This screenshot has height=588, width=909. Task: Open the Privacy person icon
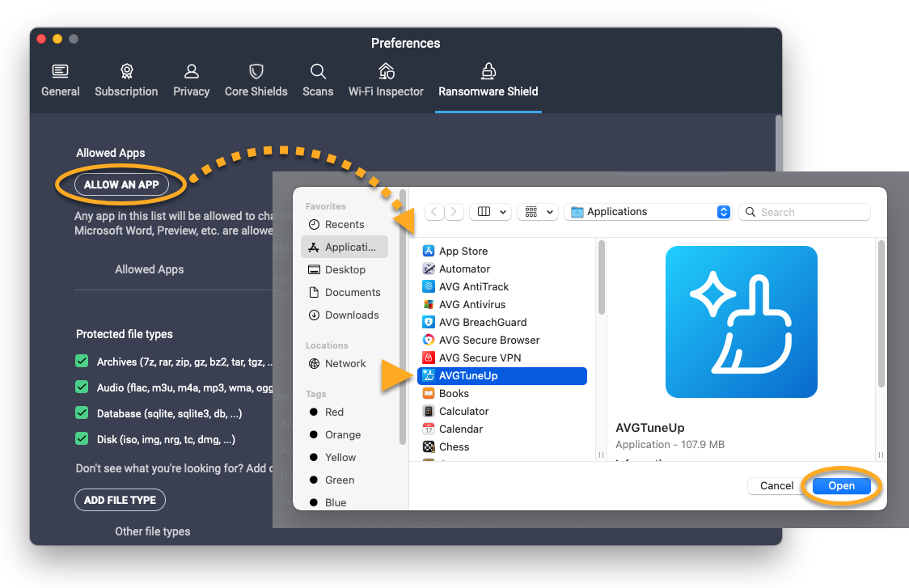(x=191, y=71)
